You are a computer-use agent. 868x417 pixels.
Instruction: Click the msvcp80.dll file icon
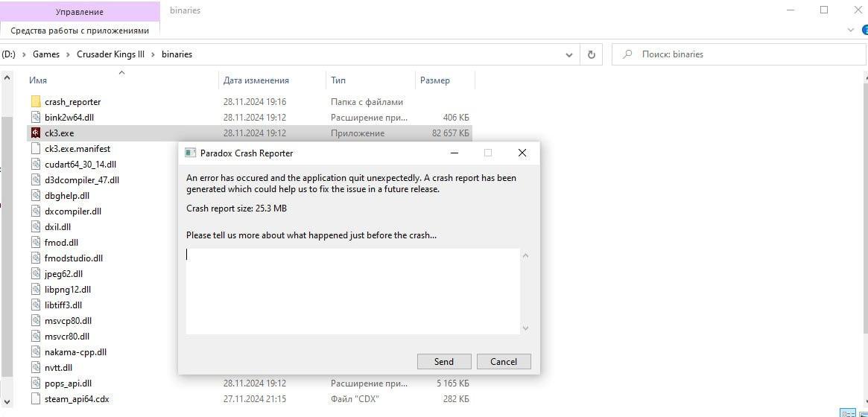click(36, 320)
